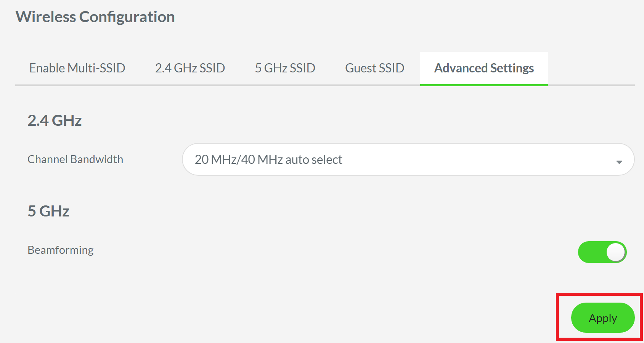The width and height of the screenshot is (644, 343).
Task: Select the Wireless Configuration heading
Action: coord(95,16)
